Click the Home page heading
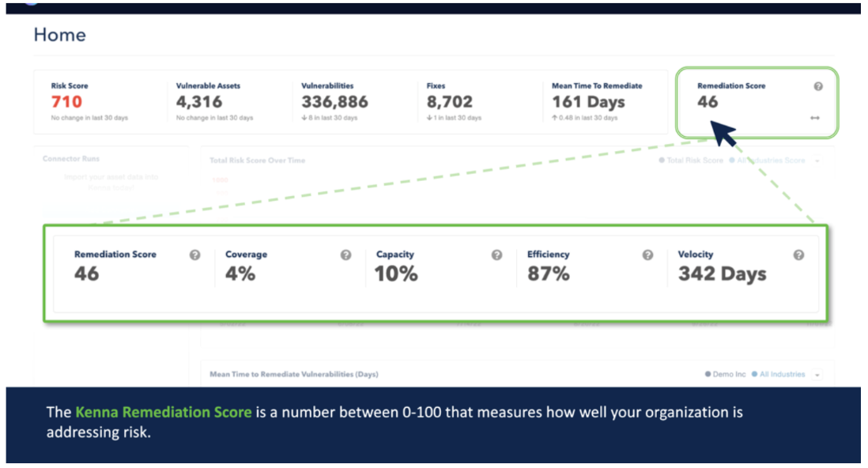Screen dimensions: 868x468 pos(60,35)
